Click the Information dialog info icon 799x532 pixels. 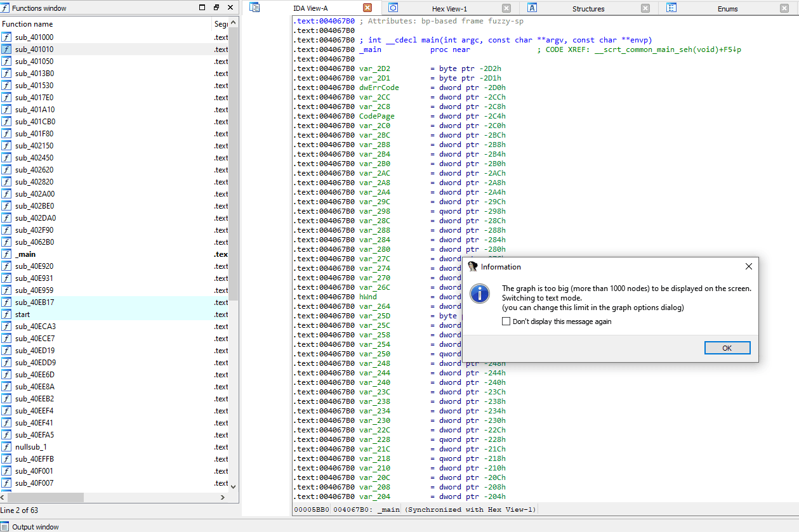click(480, 294)
